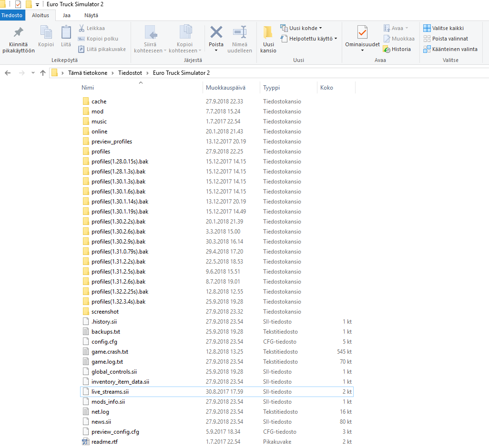Expand the Poista dropdown arrow
The height and width of the screenshot is (448, 489).
click(216, 51)
